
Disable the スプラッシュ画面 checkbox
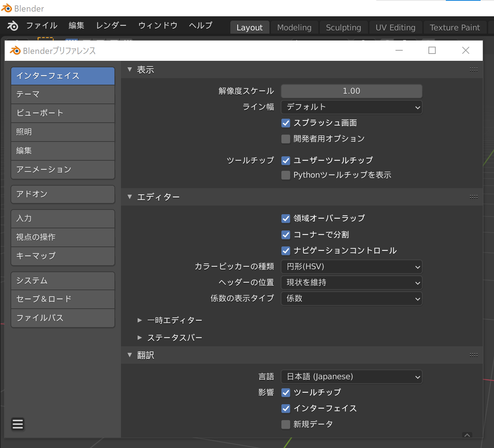tap(286, 123)
